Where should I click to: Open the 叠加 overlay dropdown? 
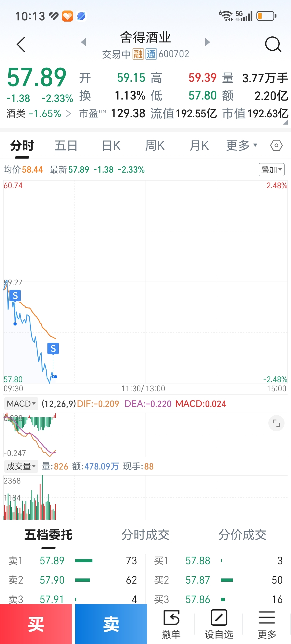(x=271, y=170)
